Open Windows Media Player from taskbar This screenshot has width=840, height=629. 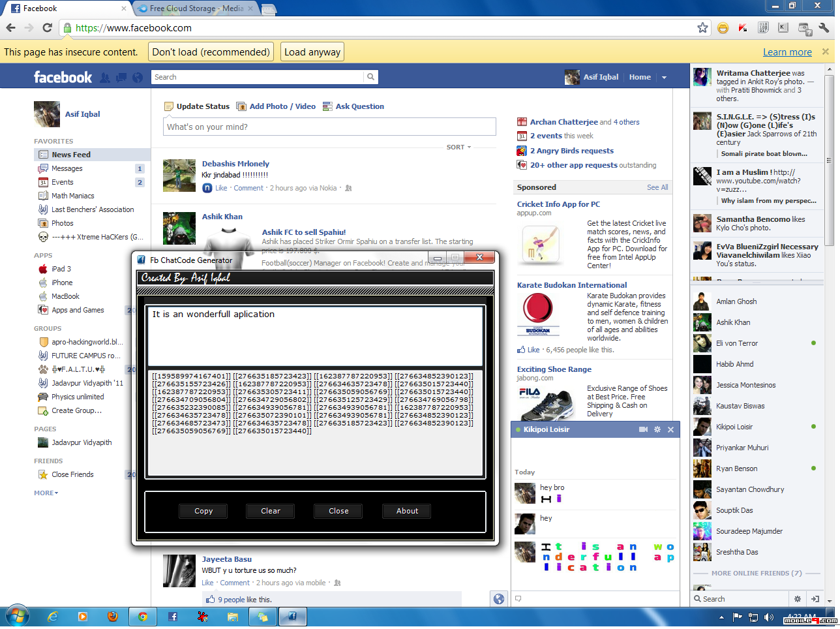coord(83,617)
